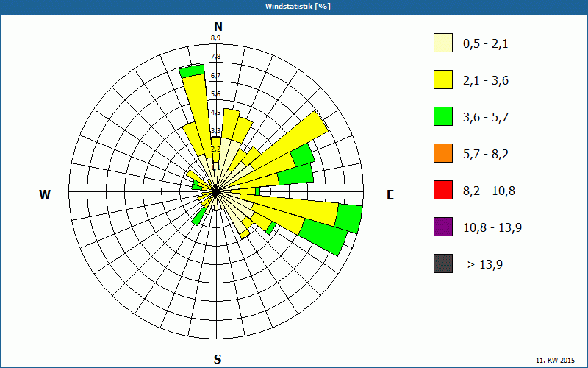
Task: Click the E compass label
Action: tap(390, 194)
